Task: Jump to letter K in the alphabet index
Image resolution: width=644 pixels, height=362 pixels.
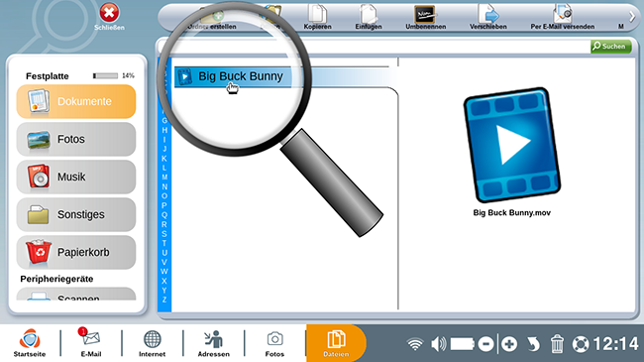Action: click(164, 159)
